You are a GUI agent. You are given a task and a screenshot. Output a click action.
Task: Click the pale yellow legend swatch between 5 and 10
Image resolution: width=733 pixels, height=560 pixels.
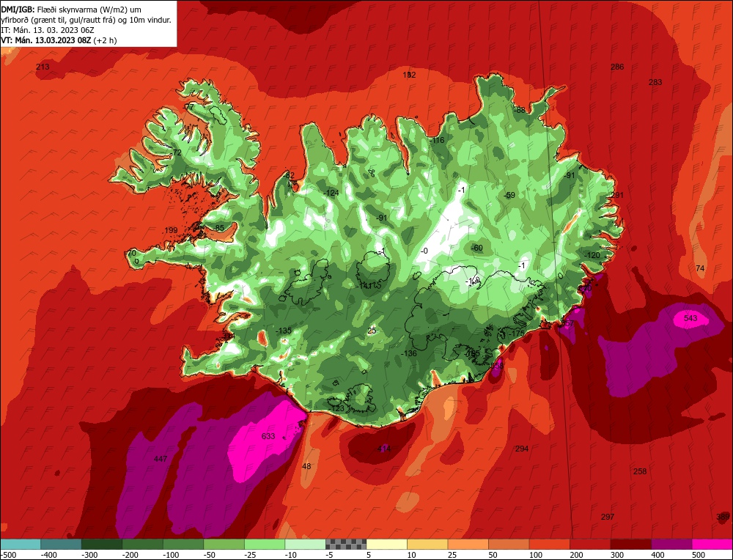(386, 544)
